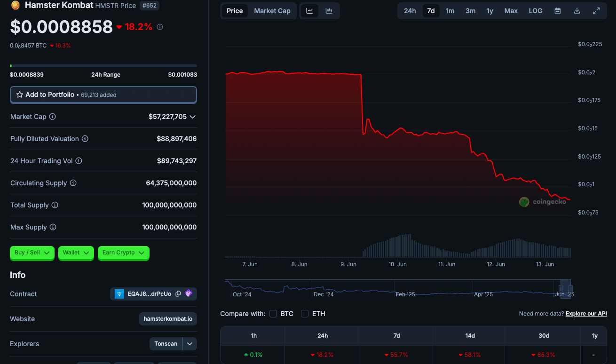Click the $88,897,406 valuation value
The width and height of the screenshot is (616, 364).
(177, 139)
